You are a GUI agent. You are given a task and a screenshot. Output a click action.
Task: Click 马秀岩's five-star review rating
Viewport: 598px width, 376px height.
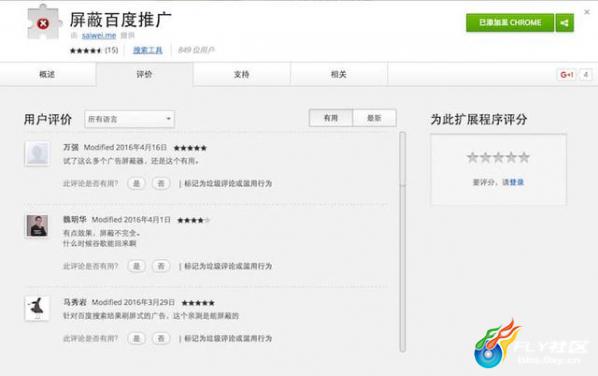pos(198,303)
